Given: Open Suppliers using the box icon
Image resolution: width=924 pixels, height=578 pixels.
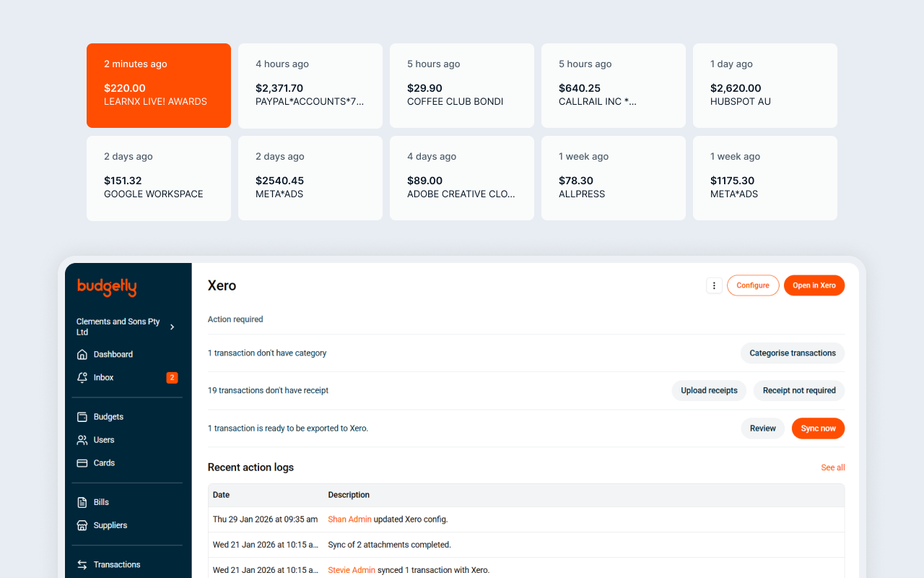Looking at the screenshot, I should point(82,525).
